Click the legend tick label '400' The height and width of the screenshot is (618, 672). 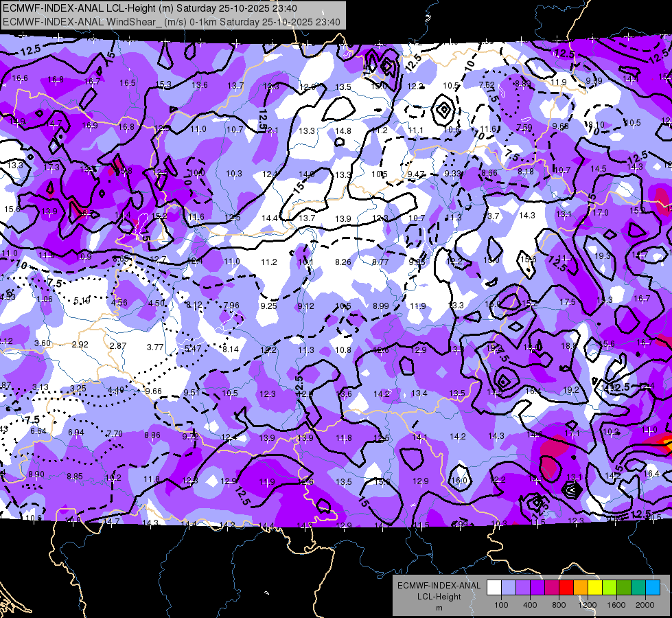[x=530, y=605]
